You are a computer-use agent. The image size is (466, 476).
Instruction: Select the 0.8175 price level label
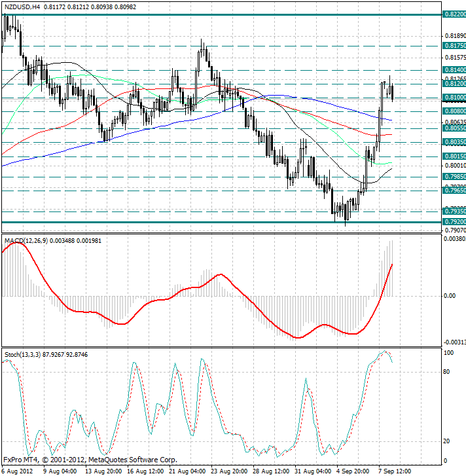(454, 46)
